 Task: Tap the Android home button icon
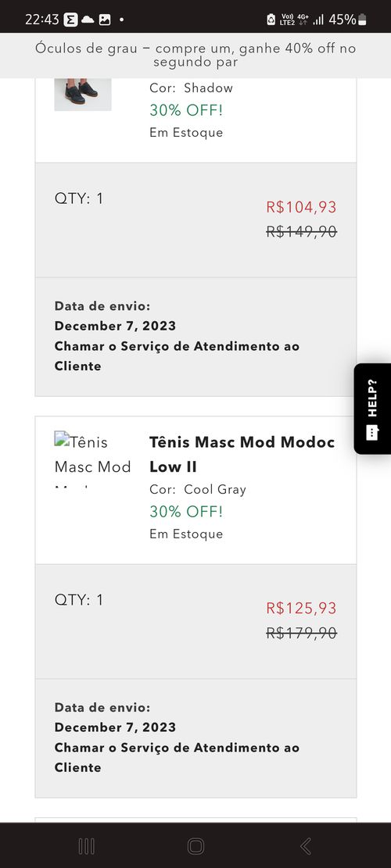195,846
